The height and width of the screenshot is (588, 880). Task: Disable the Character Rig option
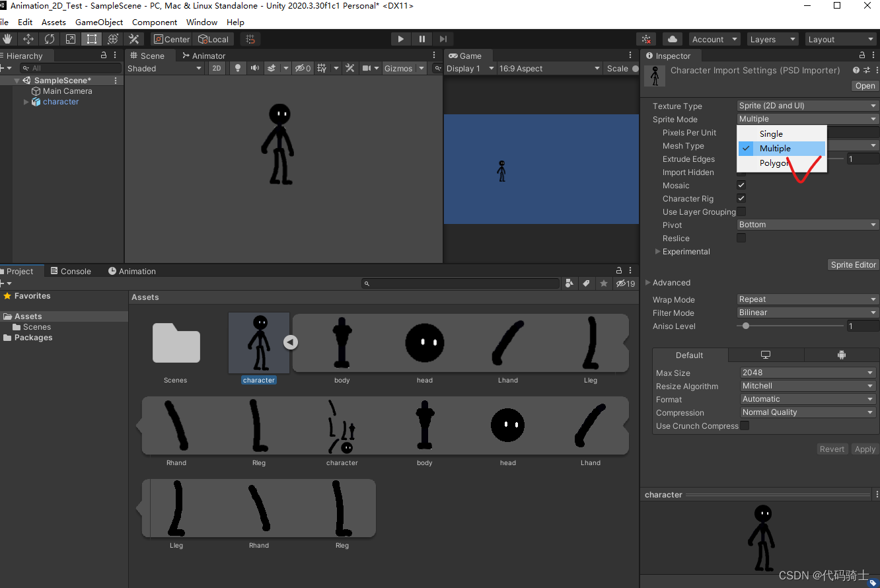(x=741, y=198)
